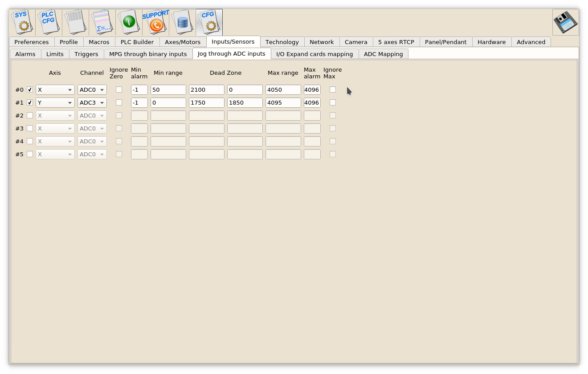Screen dimensions: 588x374
Task: Open the sigma formula sheet icon
Action: (x=102, y=22)
